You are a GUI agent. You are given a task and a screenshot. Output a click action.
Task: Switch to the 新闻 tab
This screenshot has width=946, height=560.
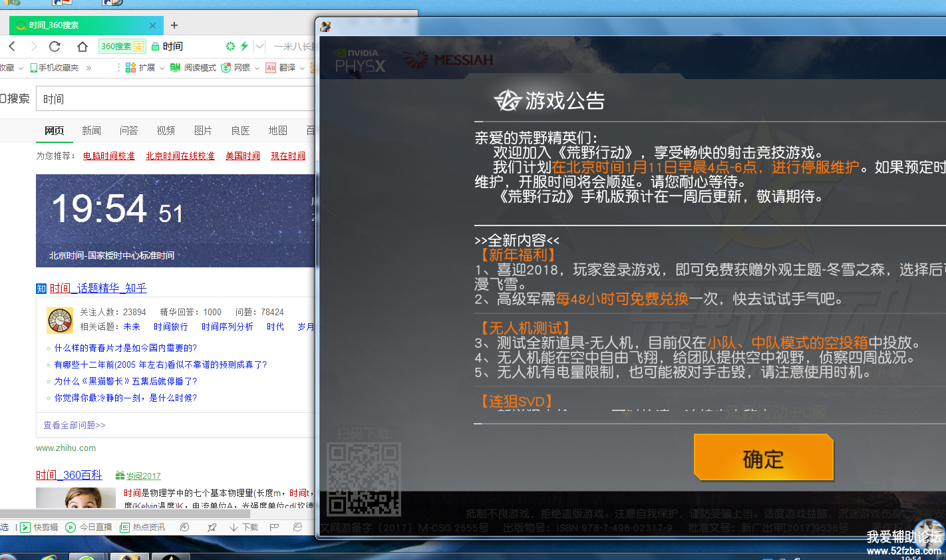tap(92, 130)
